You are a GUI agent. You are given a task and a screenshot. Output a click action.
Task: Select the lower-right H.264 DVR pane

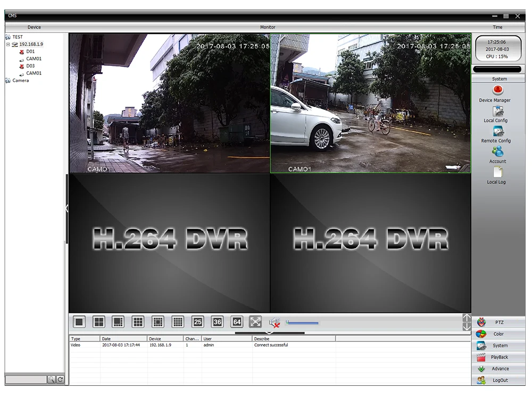point(370,243)
